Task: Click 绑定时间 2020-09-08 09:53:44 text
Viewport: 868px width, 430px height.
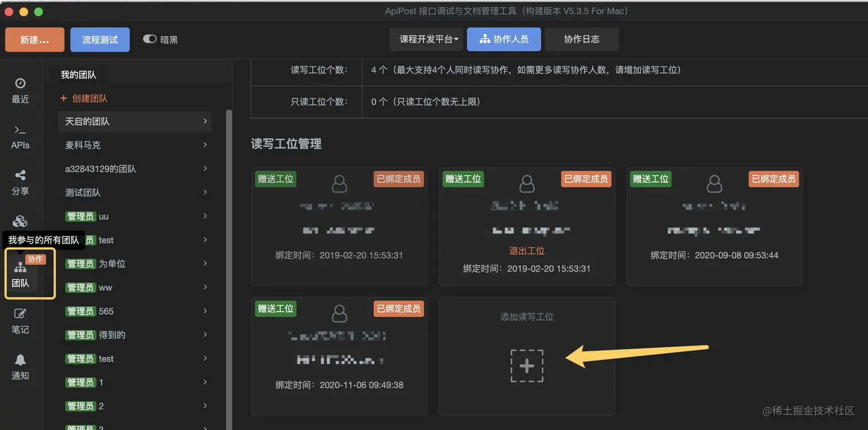Action: point(714,255)
